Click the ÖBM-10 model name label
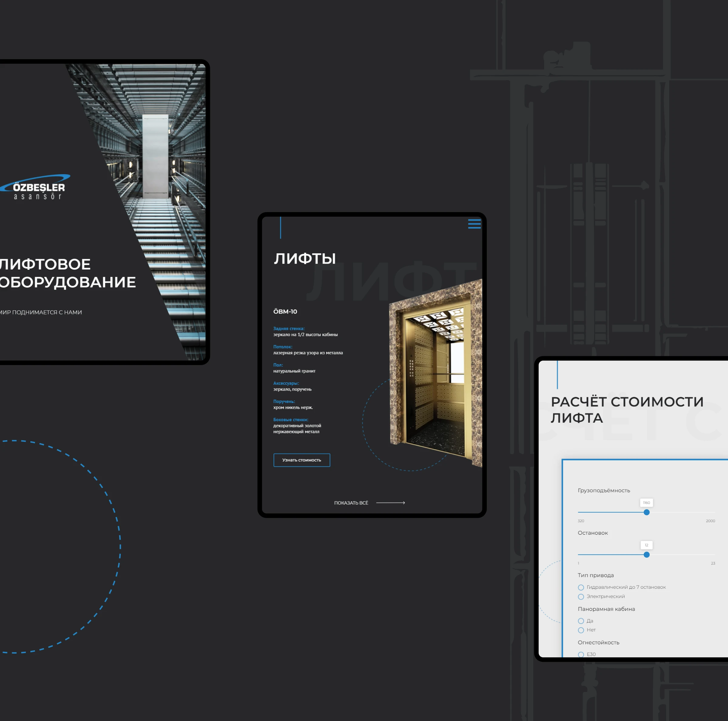The height and width of the screenshot is (721, 728). coord(285,312)
